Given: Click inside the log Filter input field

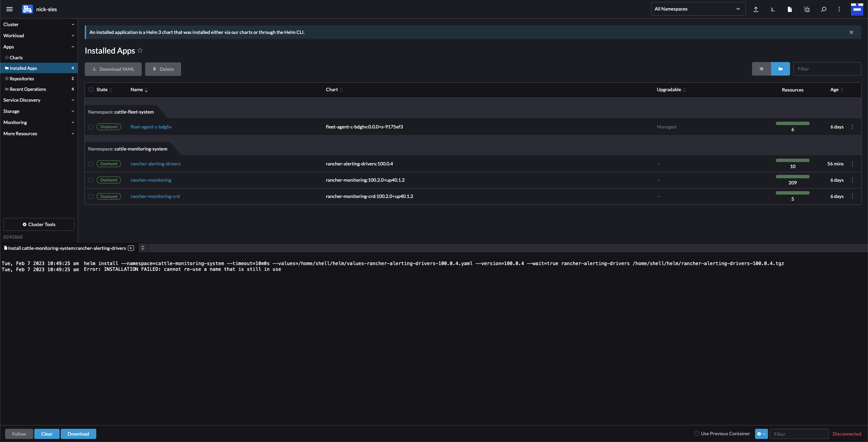Looking at the screenshot, I should tap(799, 434).
